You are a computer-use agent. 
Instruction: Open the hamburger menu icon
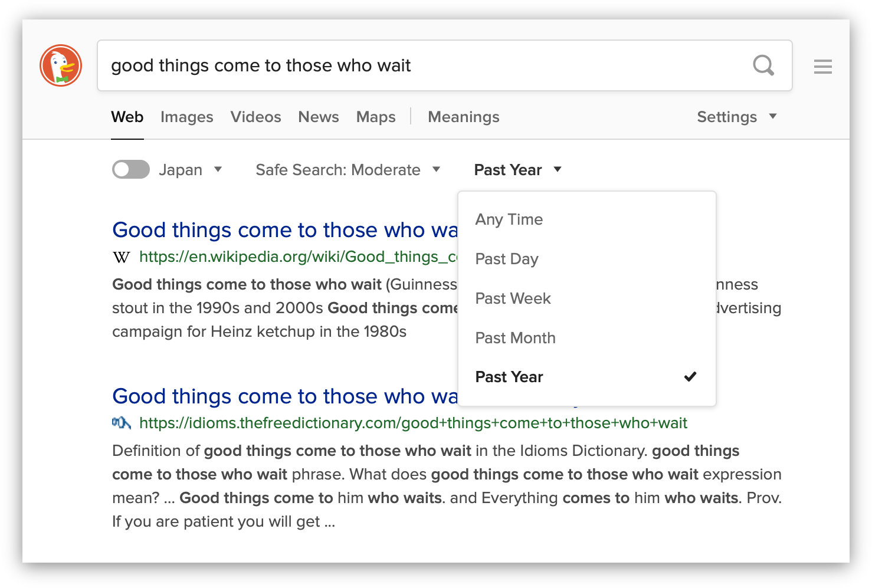pyautogui.click(x=822, y=67)
